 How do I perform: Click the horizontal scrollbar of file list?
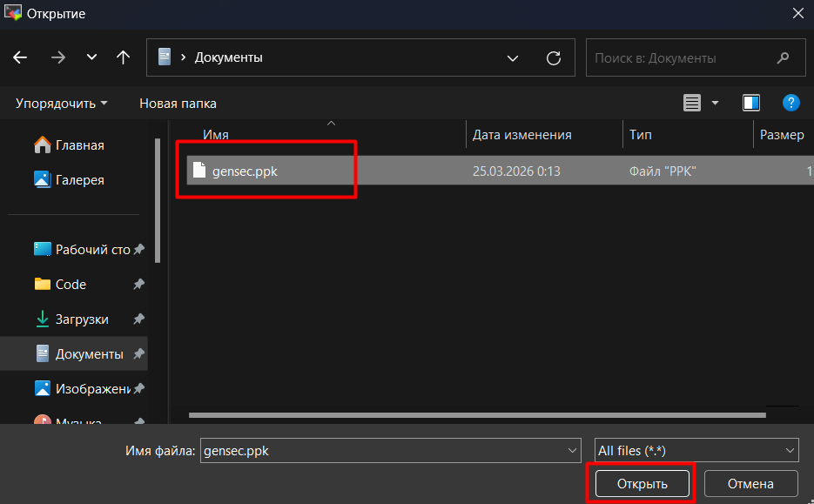[x=477, y=415]
